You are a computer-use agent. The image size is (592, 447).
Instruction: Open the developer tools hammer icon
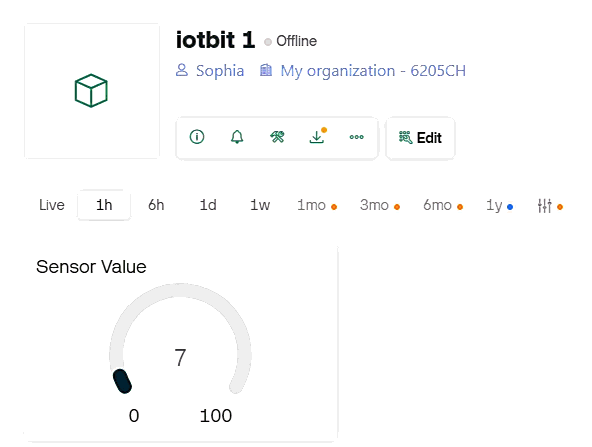point(277,137)
